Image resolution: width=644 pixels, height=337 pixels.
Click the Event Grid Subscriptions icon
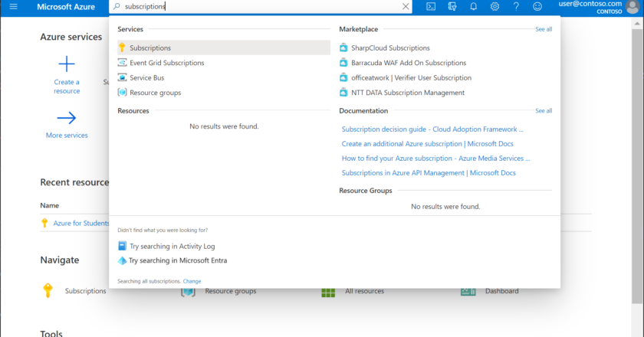[x=122, y=62]
